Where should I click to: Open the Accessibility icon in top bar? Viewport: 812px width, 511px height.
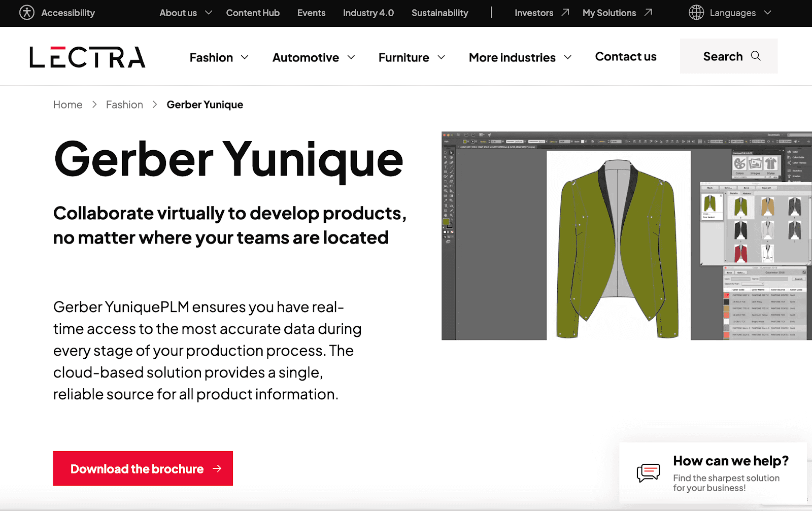coord(27,12)
